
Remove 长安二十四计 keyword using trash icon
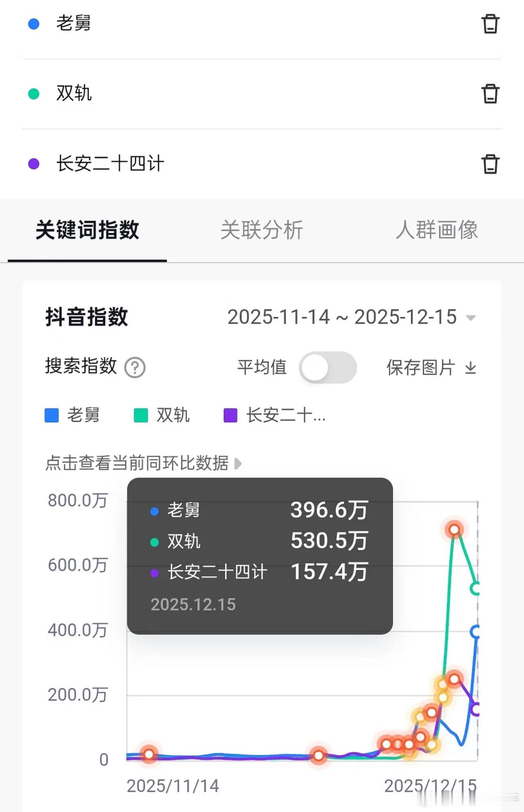[x=490, y=164]
